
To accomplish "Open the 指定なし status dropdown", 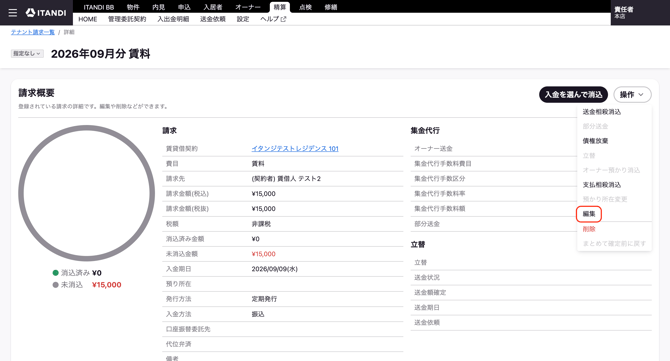I will (27, 54).
